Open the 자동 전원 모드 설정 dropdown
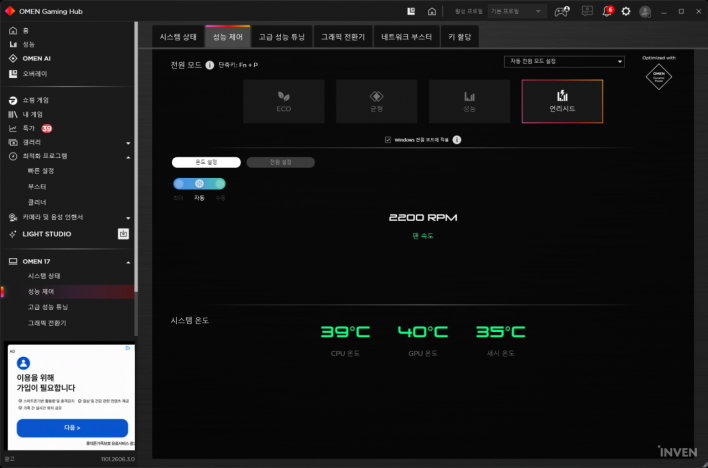The image size is (708, 468). (564, 61)
